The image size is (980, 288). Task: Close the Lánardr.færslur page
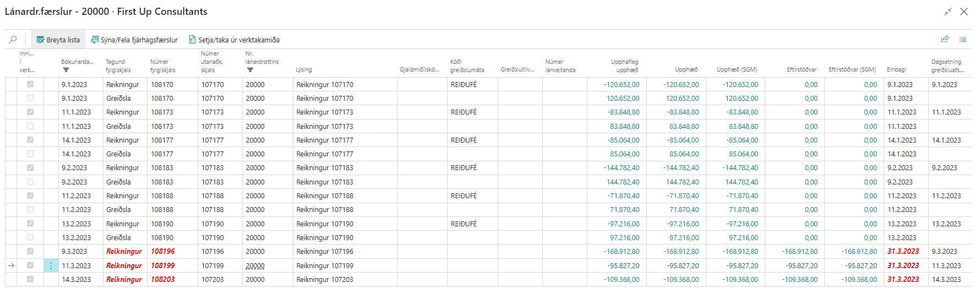963,12
